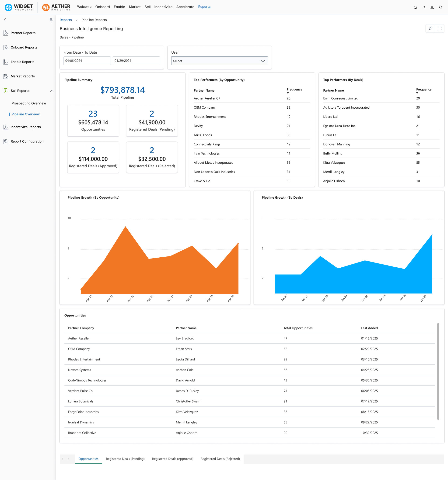Select Pipeline Overview in the sidebar
This screenshot has width=448, height=480.
(25, 114)
